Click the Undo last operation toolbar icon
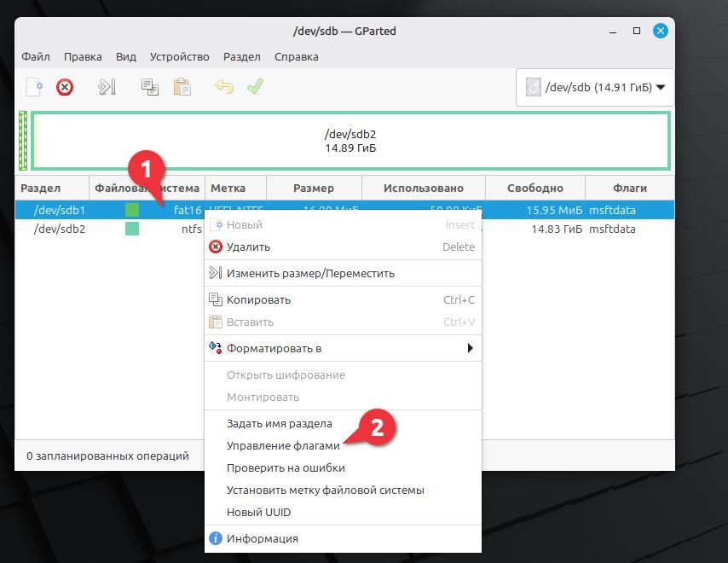The height and width of the screenshot is (563, 728). pos(224,87)
